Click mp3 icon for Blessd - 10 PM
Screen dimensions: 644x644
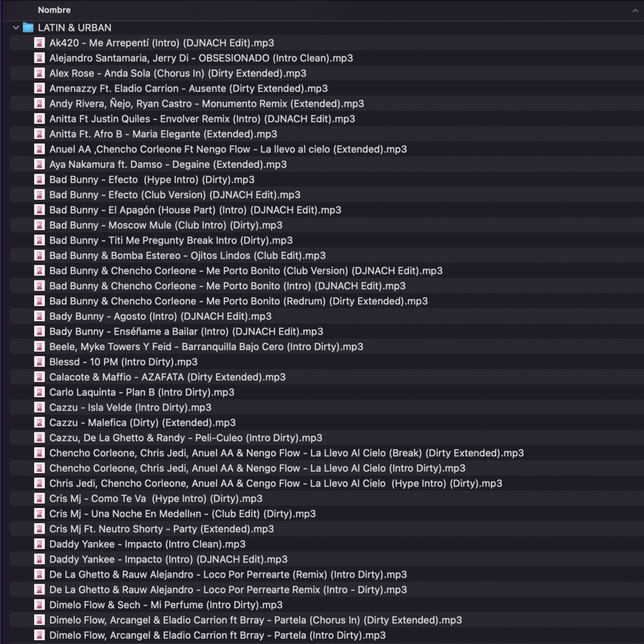[x=40, y=362]
